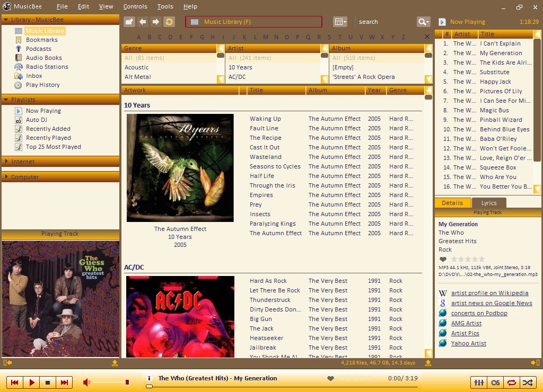
Task: Click the track progress bar in player
Action: 282,387
